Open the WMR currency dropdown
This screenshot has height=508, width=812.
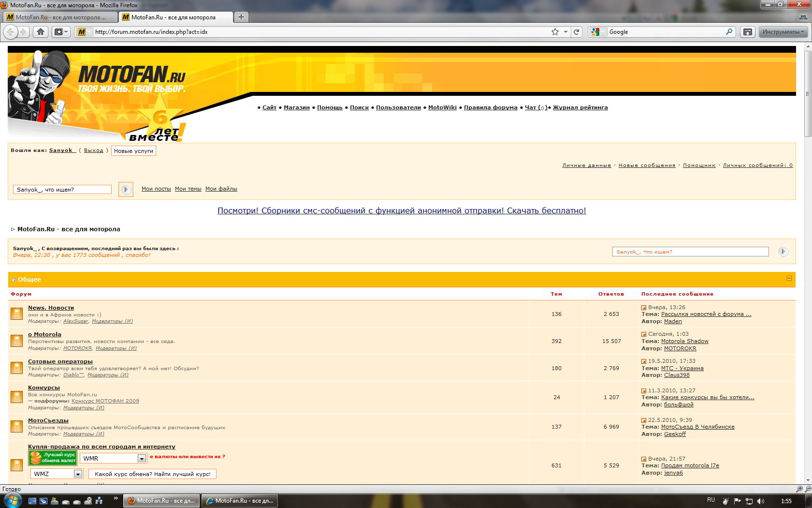[113, 458]
